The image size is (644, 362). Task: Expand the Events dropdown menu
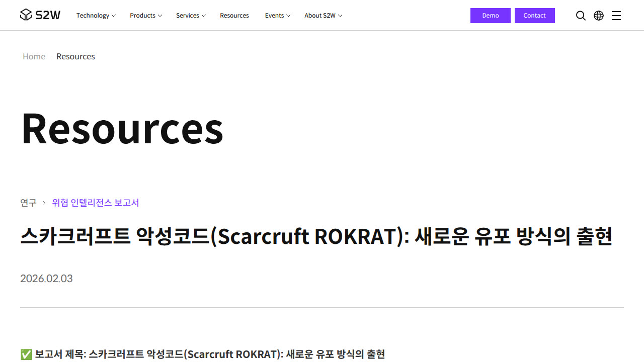278,16
